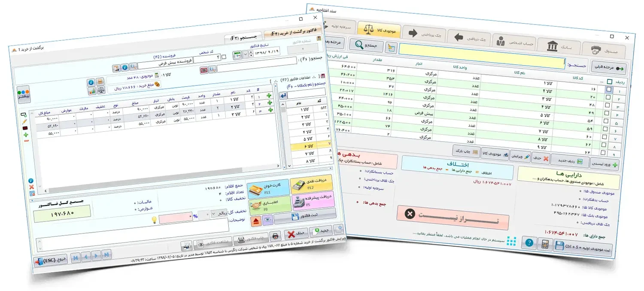The height and width of the screenshot is (291, 644).
Task: Increase the date using spinner up arrow
Action: (x=251, y=52)
